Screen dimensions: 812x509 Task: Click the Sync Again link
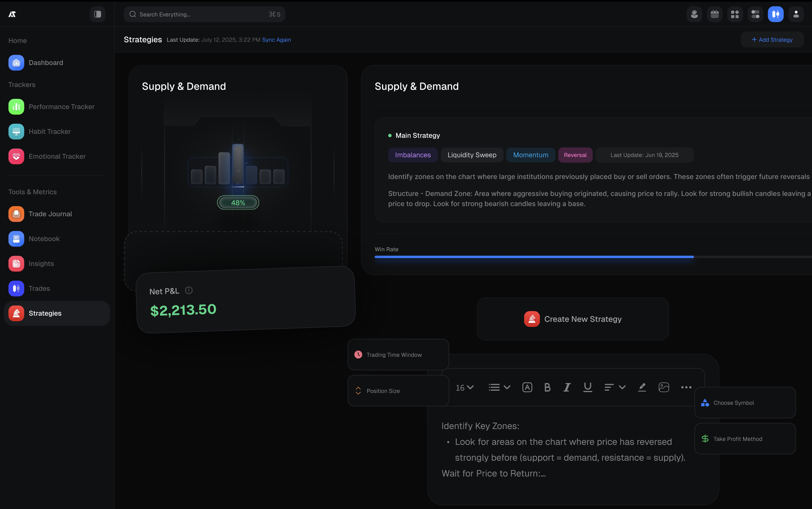click(x=276, y=40)
